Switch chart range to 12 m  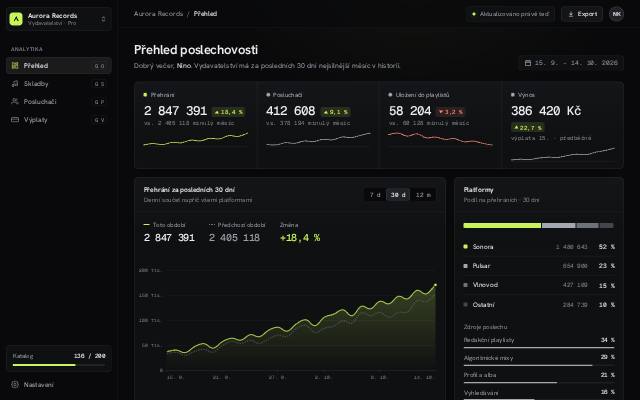pos(423,195)
